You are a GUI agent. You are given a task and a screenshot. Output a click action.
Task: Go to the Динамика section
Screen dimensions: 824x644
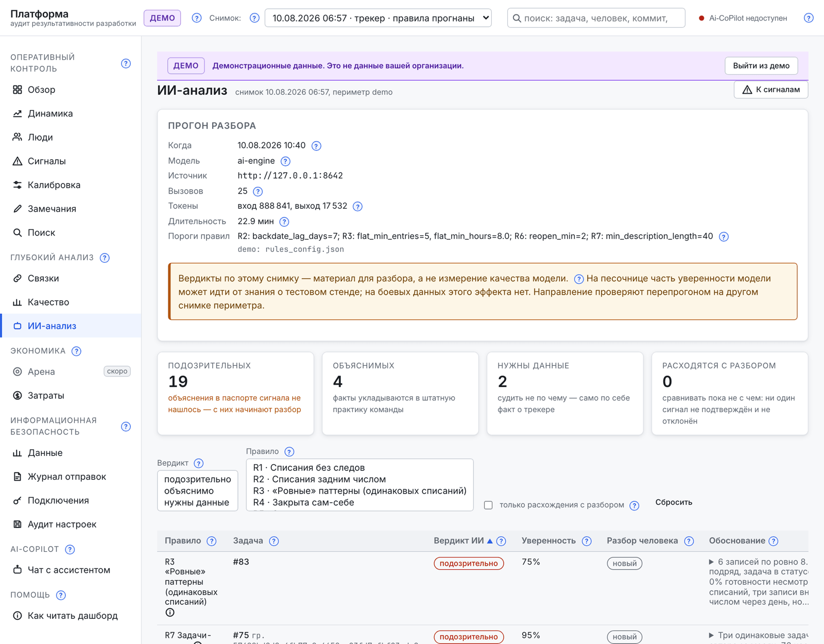[x=71, y=113]
